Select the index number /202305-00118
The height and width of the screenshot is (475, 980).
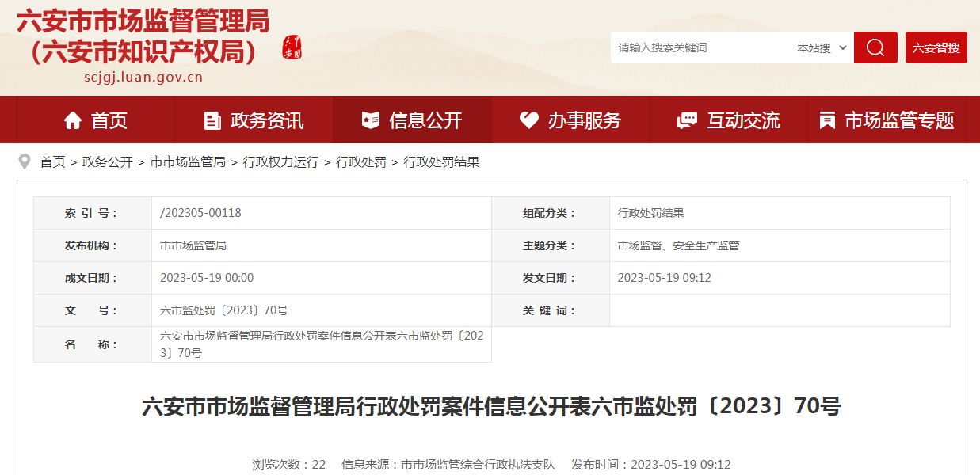[200, 213]
